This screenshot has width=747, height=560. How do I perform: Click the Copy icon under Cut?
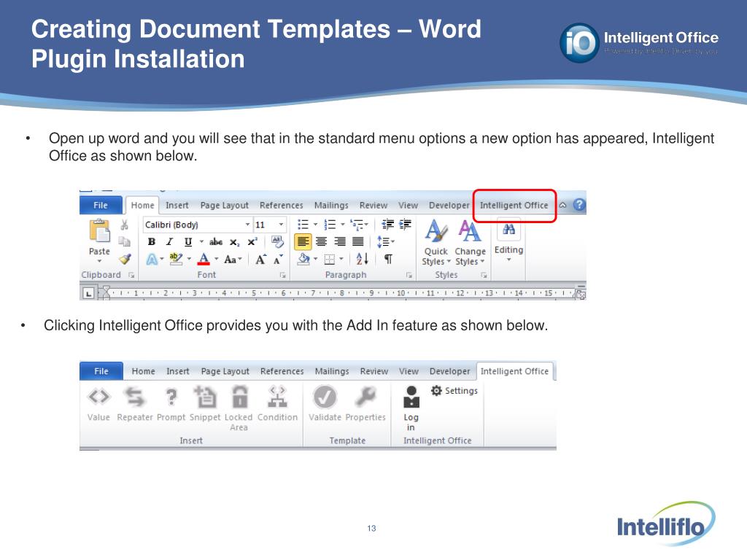125,242
